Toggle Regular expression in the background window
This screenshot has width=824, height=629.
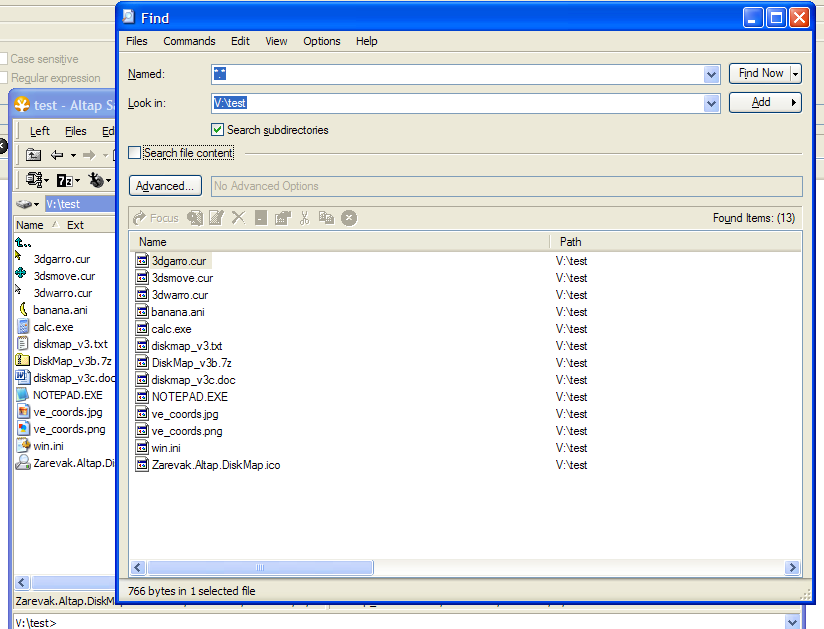pos(3,78)
